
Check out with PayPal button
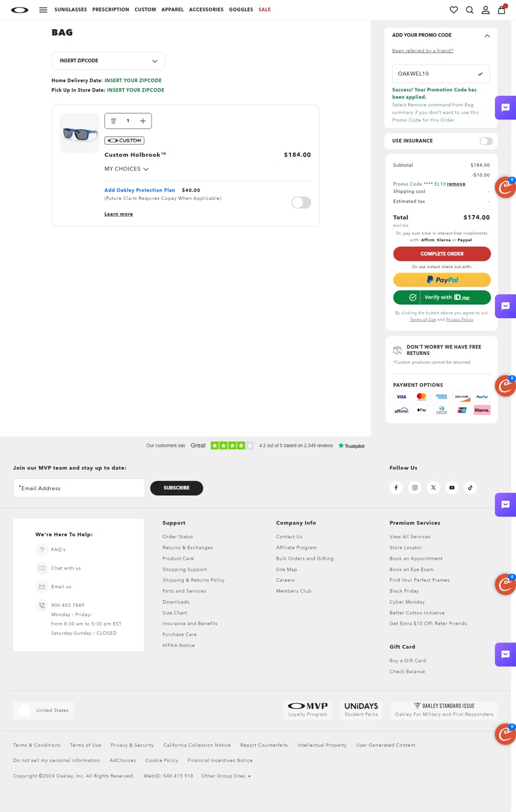click(442, 280)
